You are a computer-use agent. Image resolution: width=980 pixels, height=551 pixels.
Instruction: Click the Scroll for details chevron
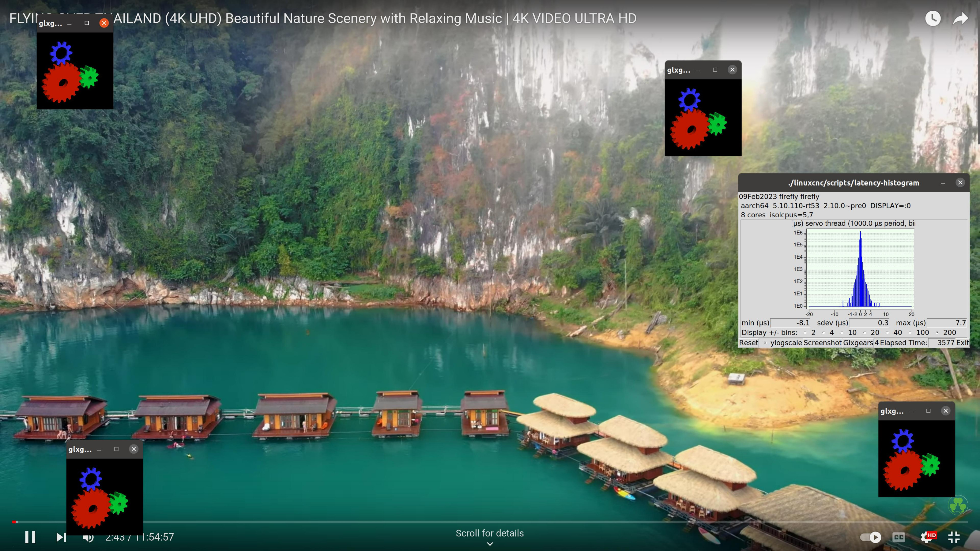click(x=490, y=544)
